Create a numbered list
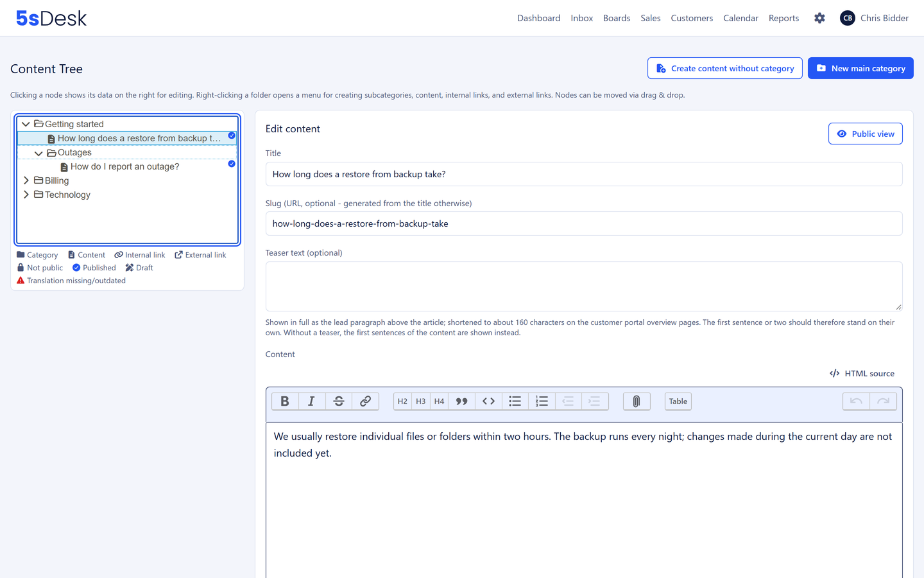Image resolution: width=924 pixels, height=578 pixels. click(542, 401)
